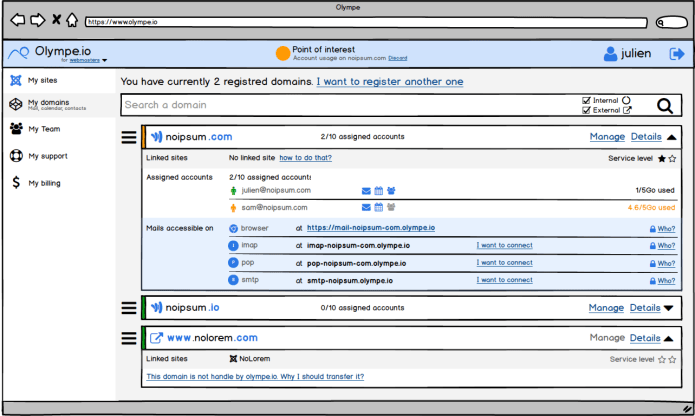Open calendar icon for sam@noipsum.com

coord(379,207)
